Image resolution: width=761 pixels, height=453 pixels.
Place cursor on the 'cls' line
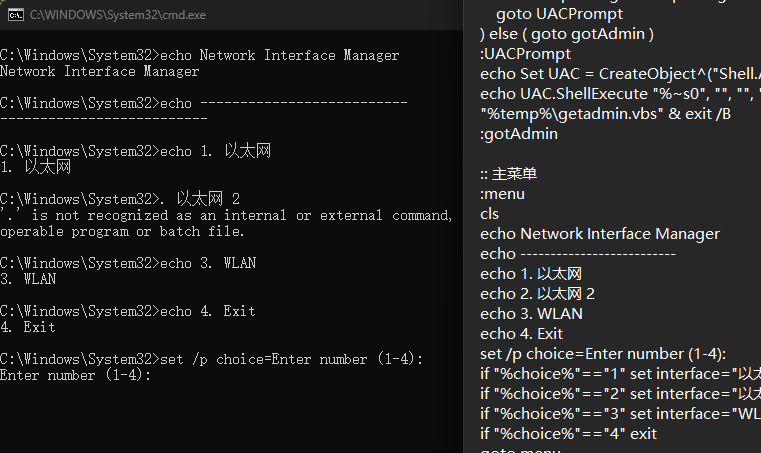click(x=489, y=214)
